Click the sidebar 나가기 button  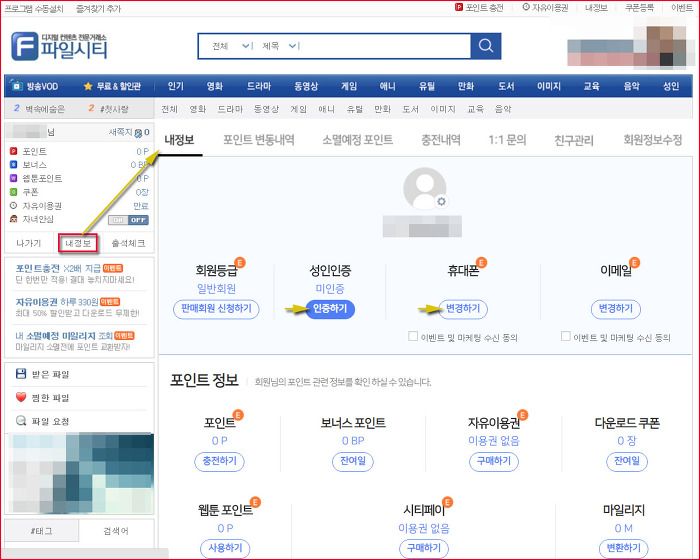point(29,243)
